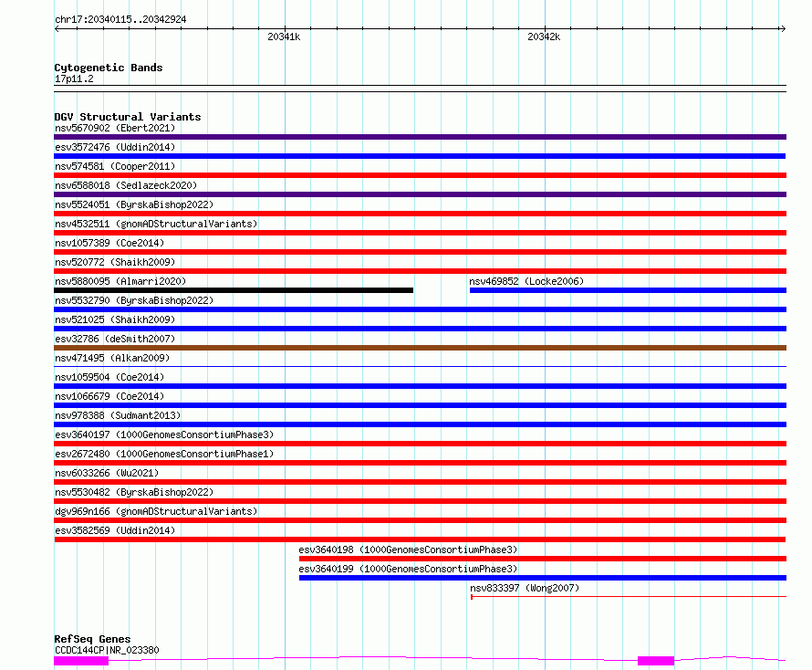The width and height of the screenshot is (812, 670).
Task: Click the red bar under nsv574581
Action: pos(420,175)
